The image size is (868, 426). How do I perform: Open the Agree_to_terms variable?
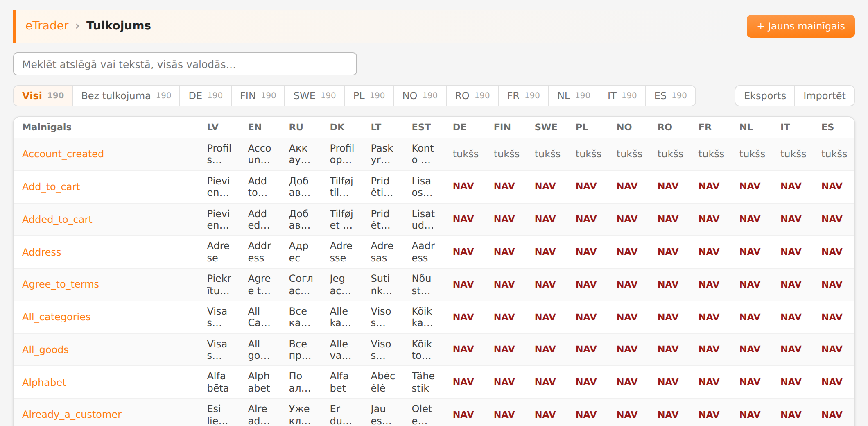pyautogui.click(x=61, y=284)
